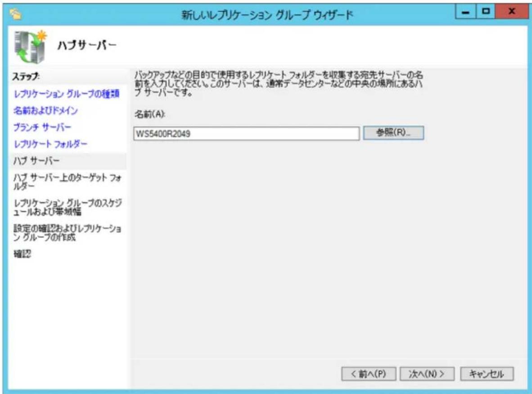Open the レプリケート フォルダー step

[50, 144]
